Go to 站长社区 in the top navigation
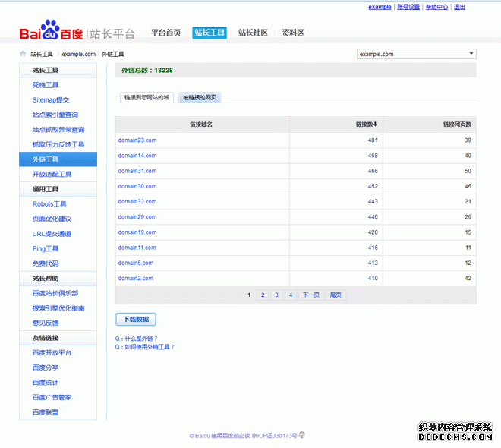Image resolution: width=501 pixels, height=448 pixels. point(253,33)
